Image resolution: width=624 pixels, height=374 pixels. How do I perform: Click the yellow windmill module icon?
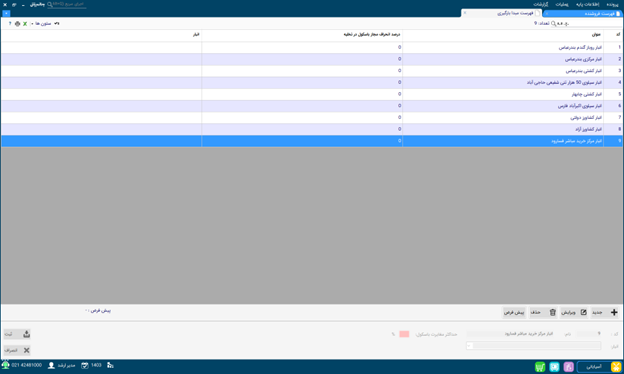coord(616,366)
